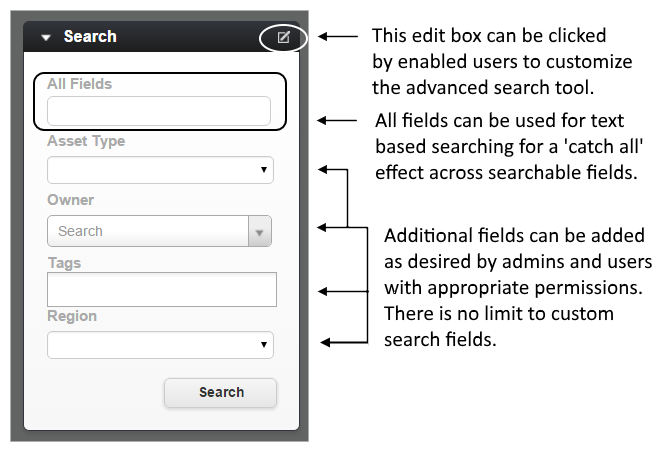Image resolution: width=663 pixels, height=455 pixels.
Task: Click the Owner search text field
Action: [148, 231]
